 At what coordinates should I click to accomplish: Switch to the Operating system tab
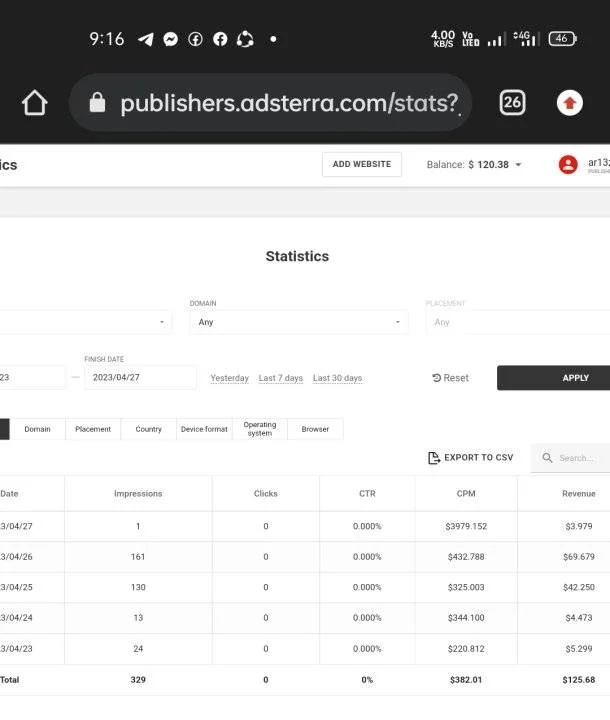click(260, 429)
